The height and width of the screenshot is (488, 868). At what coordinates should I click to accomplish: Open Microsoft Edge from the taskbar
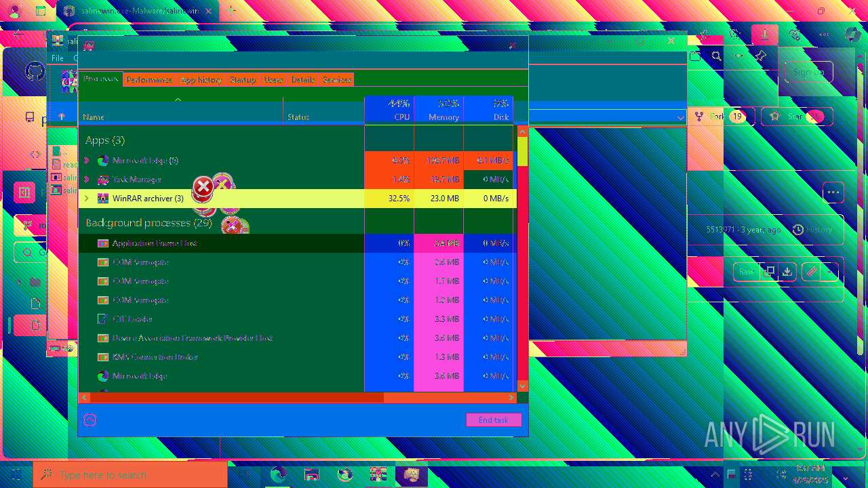coord(278,474)
